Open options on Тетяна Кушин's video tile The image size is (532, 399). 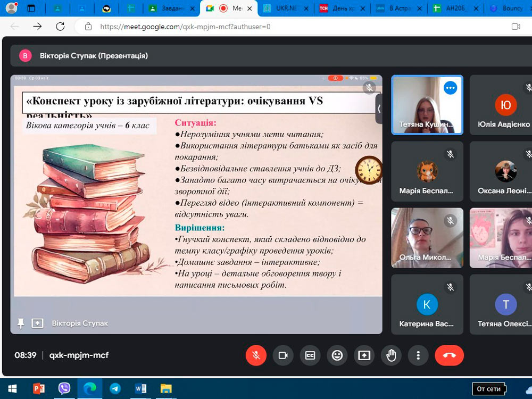tap(451, 88)
